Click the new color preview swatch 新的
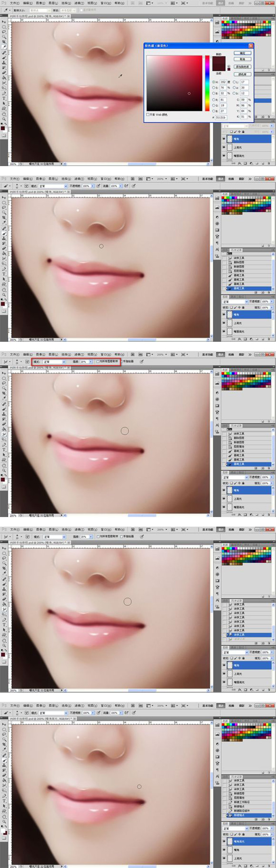The width and height of the screenshot is (276, 868). [x=219, y=60]
